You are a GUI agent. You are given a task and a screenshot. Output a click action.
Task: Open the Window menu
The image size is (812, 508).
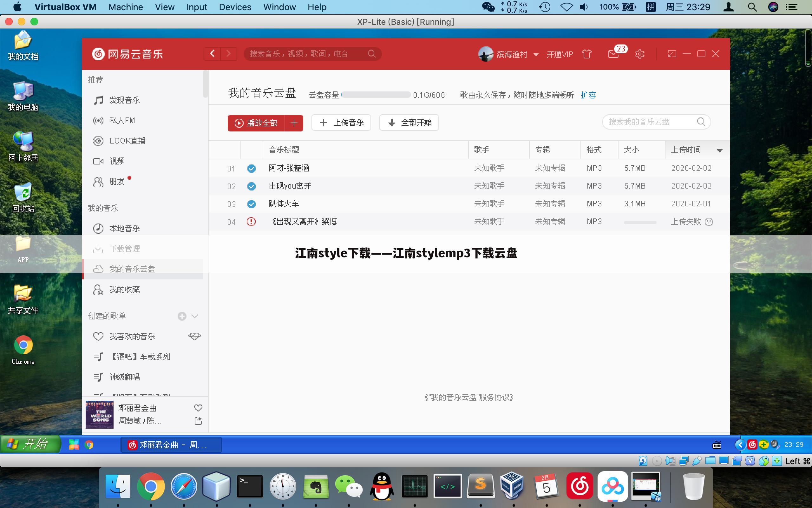coord(279,7)
